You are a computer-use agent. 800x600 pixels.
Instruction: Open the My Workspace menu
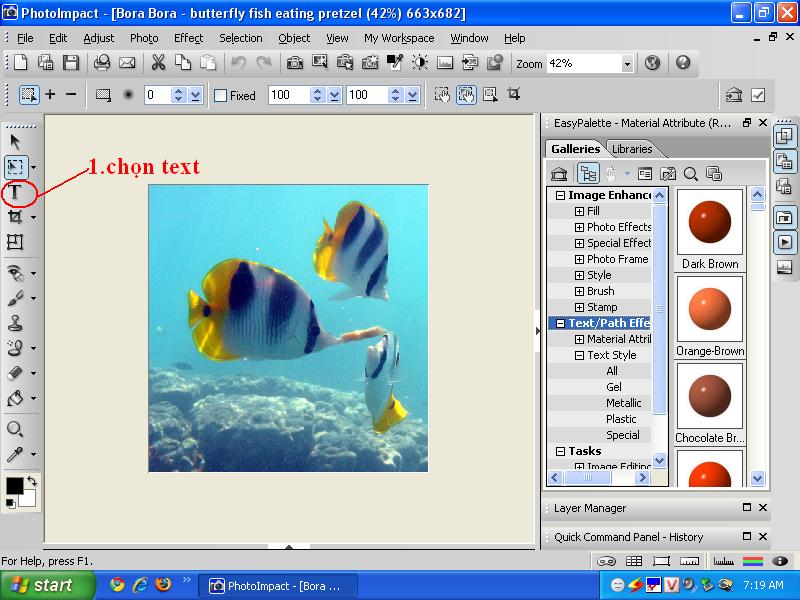(x=399, y=38)
